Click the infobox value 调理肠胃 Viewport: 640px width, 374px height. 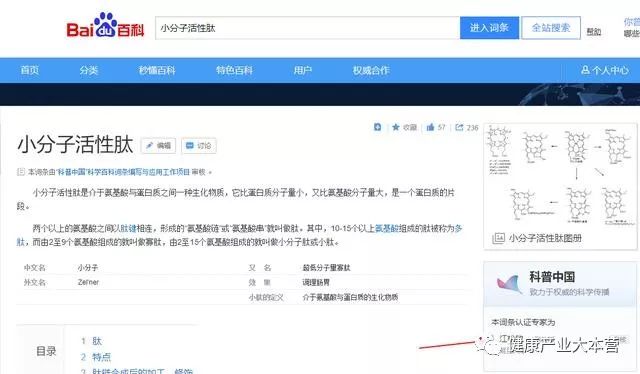pos(316,282)
